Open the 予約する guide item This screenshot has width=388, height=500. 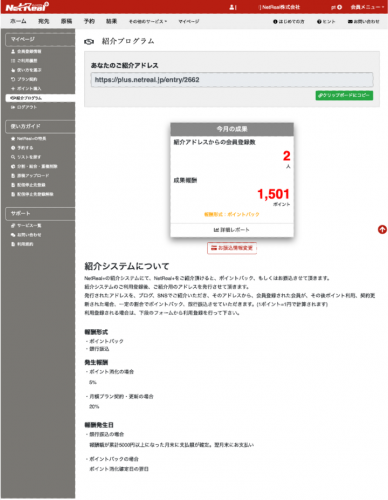[x=22, y=148]
